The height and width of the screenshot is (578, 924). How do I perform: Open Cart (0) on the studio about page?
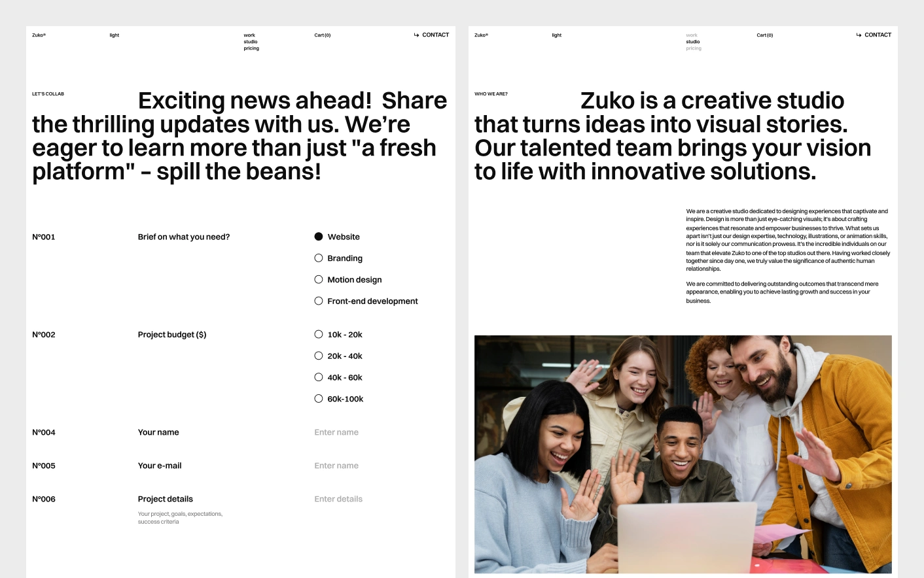click(765, 35)
